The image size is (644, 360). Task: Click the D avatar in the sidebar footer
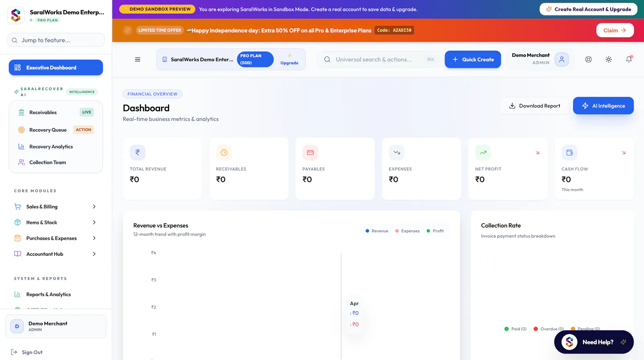click(17, 327)
